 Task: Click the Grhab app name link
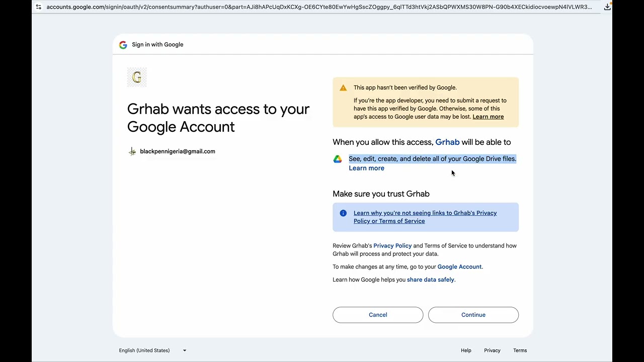(447, 142)
